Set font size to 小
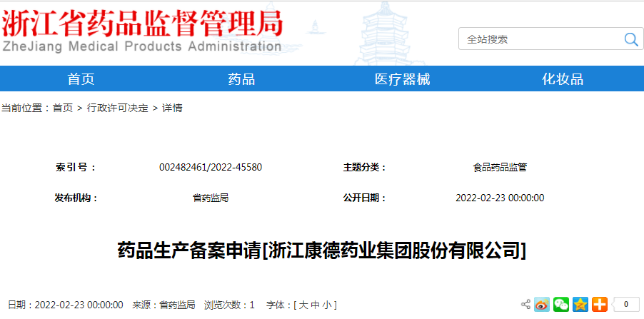Screen dimensions: 644x319 [x=326, y=305]
